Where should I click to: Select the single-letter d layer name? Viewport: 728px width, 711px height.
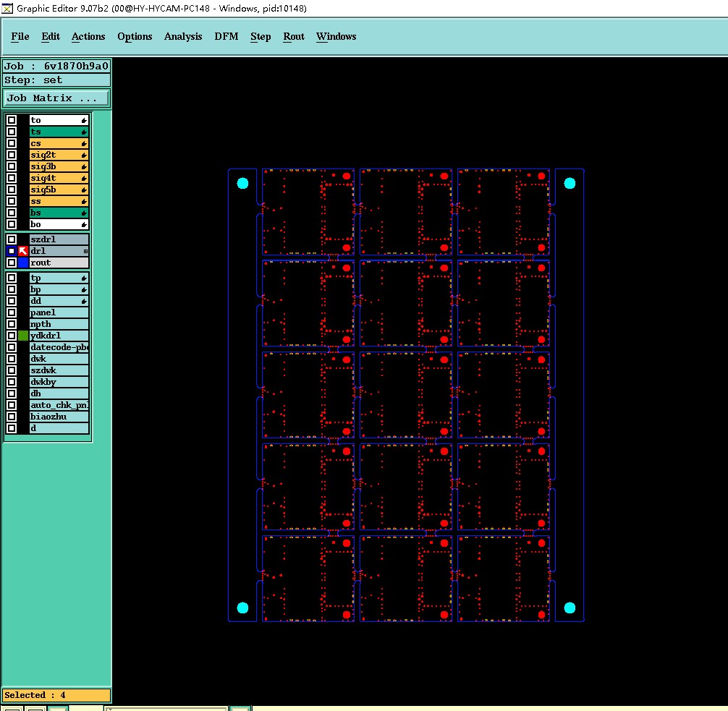[x=59, y=428]
